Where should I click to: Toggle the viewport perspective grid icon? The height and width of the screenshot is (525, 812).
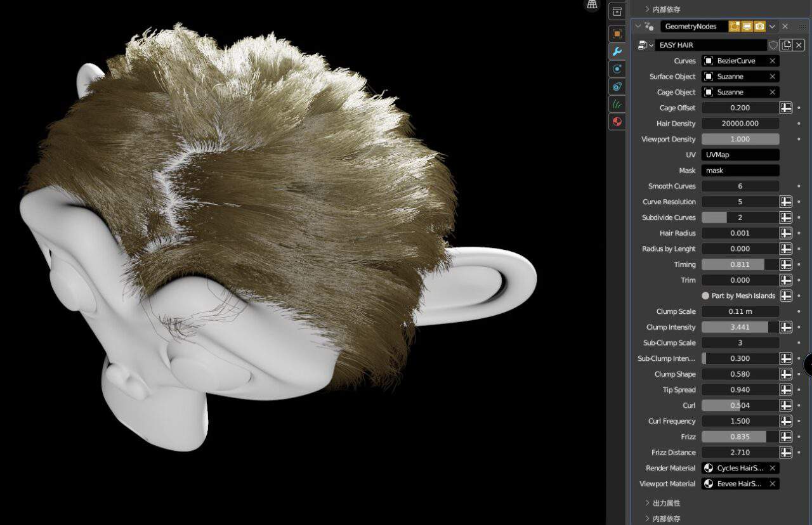tap(592, 5)
